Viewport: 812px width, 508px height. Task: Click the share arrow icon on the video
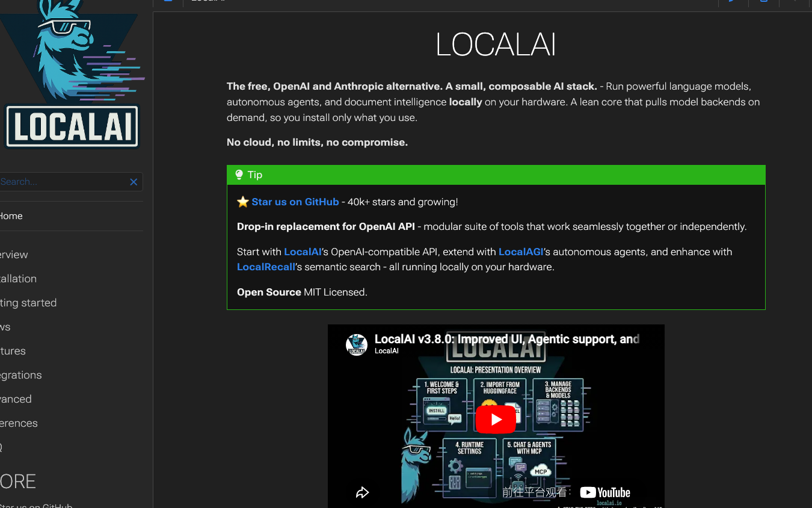[x=362, y=492]
